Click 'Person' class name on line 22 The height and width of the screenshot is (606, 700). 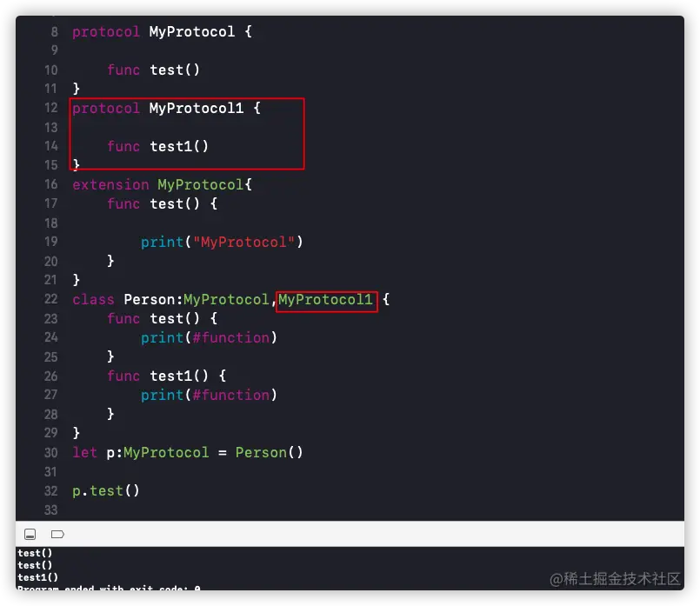[150, 299]
